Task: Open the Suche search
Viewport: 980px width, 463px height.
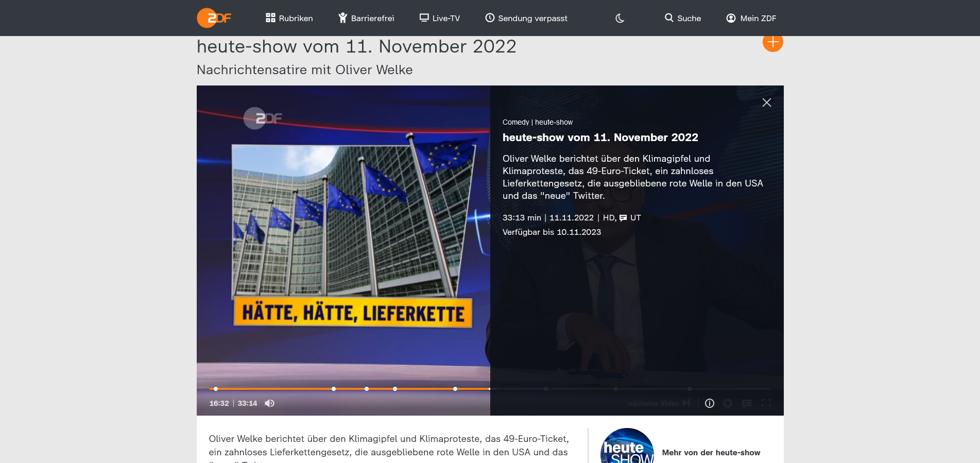Action: pyautogui.click(x=682, y=18)
